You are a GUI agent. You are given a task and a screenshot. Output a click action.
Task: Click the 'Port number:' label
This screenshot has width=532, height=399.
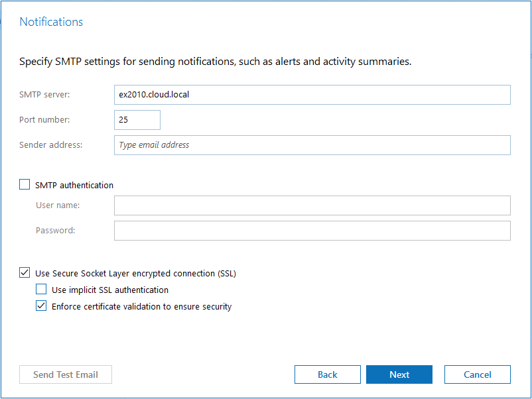click(44, 120)
